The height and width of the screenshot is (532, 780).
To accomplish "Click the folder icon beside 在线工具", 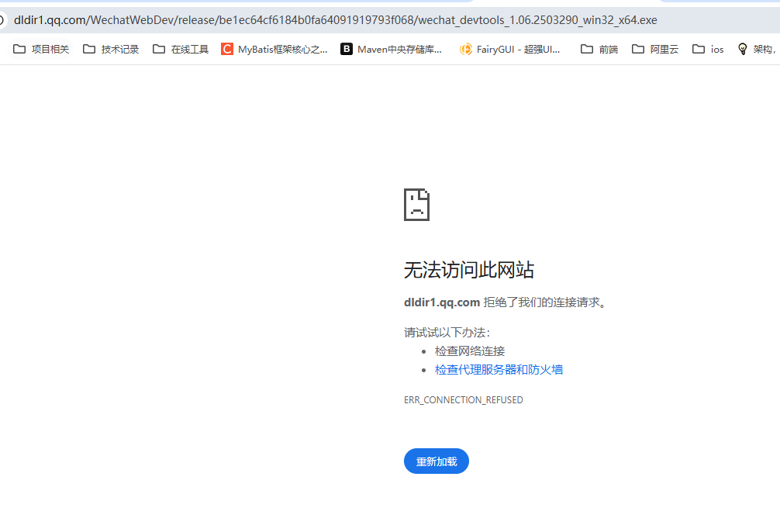I will (159, 49).
